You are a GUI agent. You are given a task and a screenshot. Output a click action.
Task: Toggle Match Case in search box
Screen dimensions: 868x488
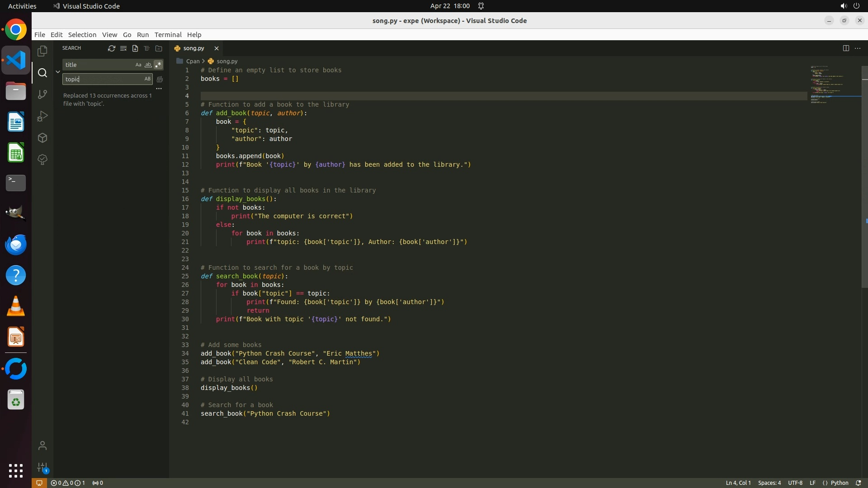(x=138, y=65)
